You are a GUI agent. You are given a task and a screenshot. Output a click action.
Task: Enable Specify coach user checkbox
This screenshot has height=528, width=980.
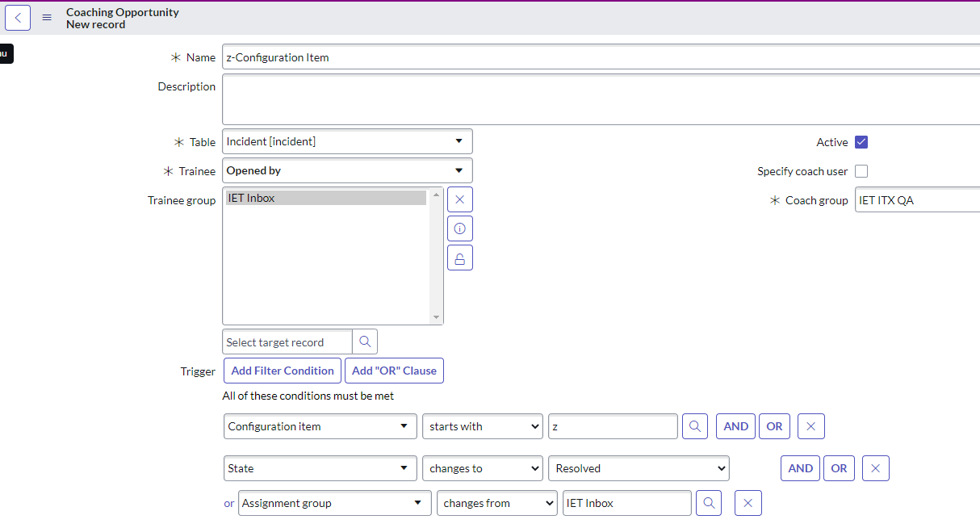[861, 171]
